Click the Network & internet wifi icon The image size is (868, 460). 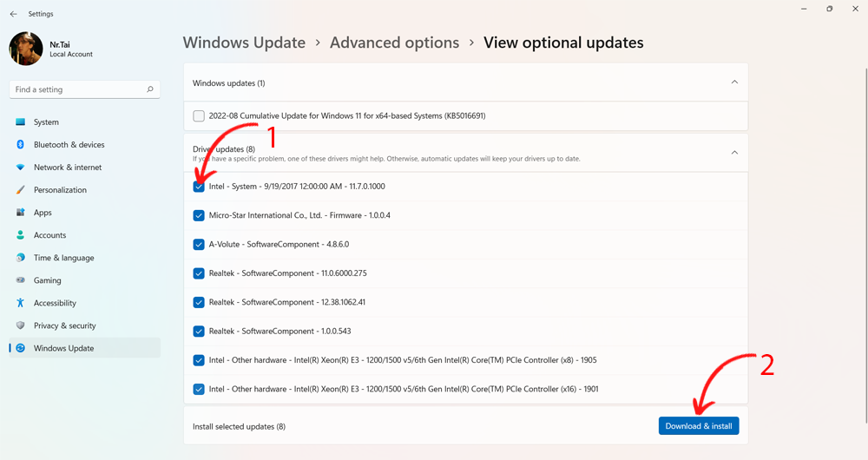pos(21,168)
